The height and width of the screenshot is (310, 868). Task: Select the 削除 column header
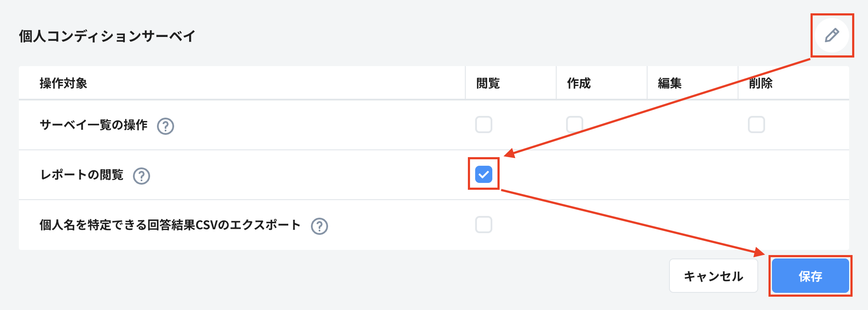[x=761, y=83]
